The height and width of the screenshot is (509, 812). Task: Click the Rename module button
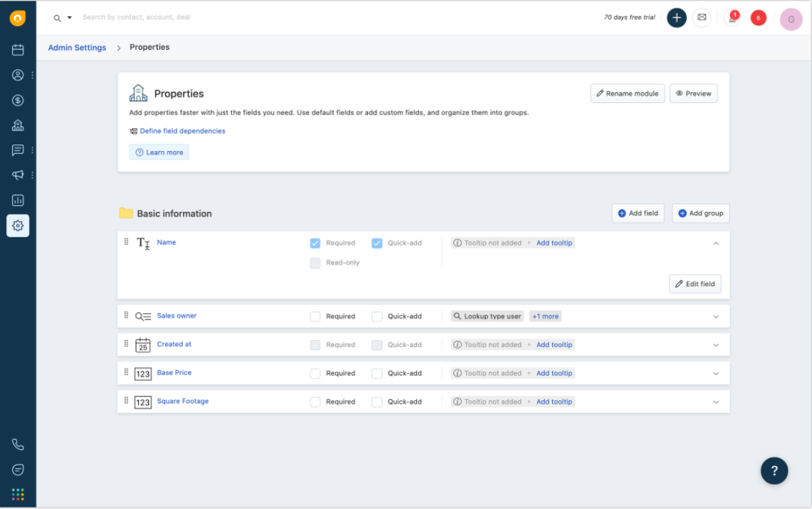click(x=627, y=94)
